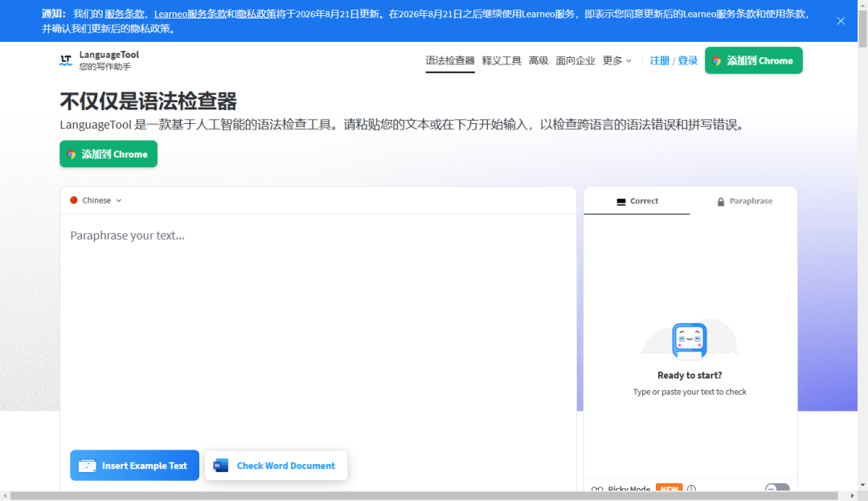Viewport: 868px width, 501px height.
Task: Open the 服务条款 link in banner
Action: click(125, 14)
